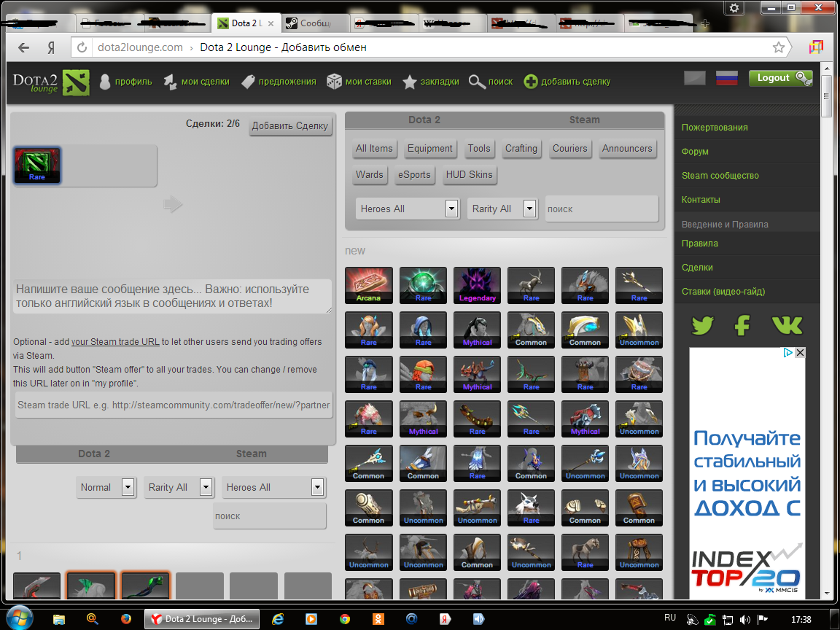Filter by HUD Skins category
This screenshot has height=630, width=840.
coord(470,175)
